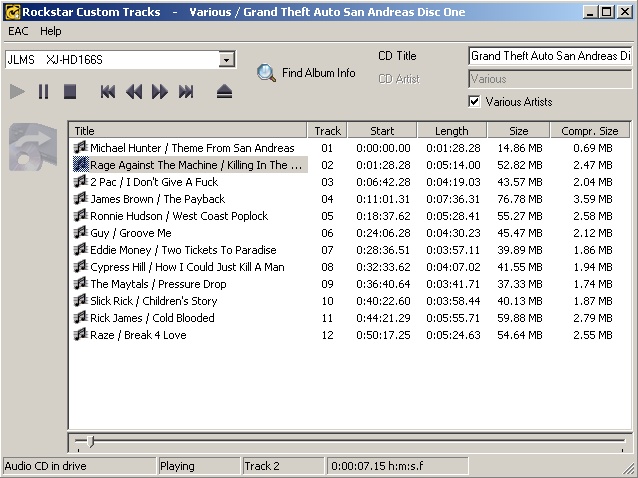638x478 pixels.
Task: Click the Playing status bar entry
Action: (x=198, y=466)
